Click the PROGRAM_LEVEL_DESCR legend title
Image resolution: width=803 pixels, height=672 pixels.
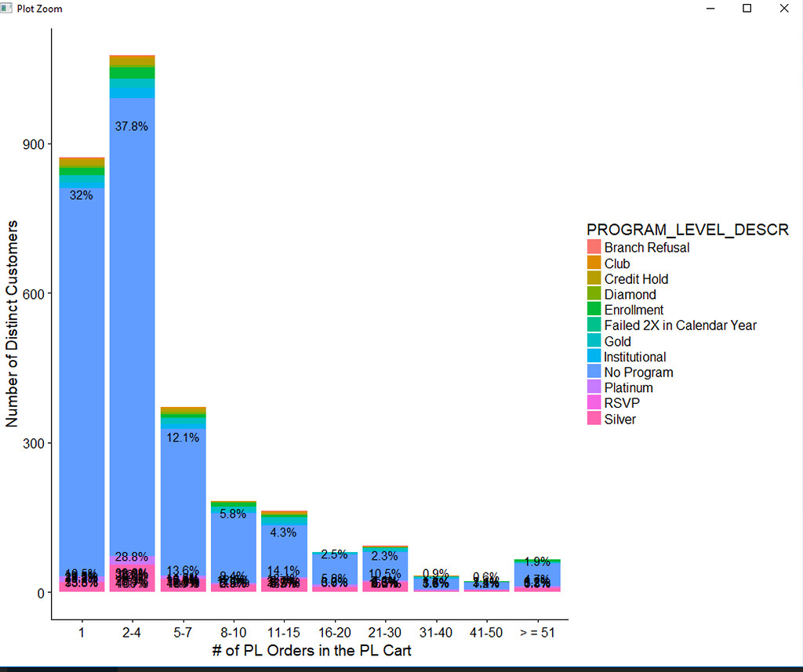[x=687, y=230]
